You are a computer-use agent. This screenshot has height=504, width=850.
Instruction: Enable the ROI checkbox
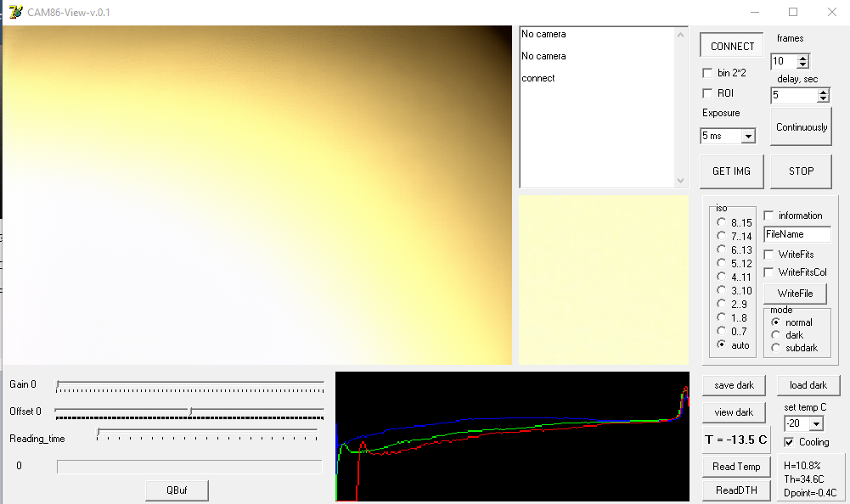pyautogui.click(x=708, y=93)
